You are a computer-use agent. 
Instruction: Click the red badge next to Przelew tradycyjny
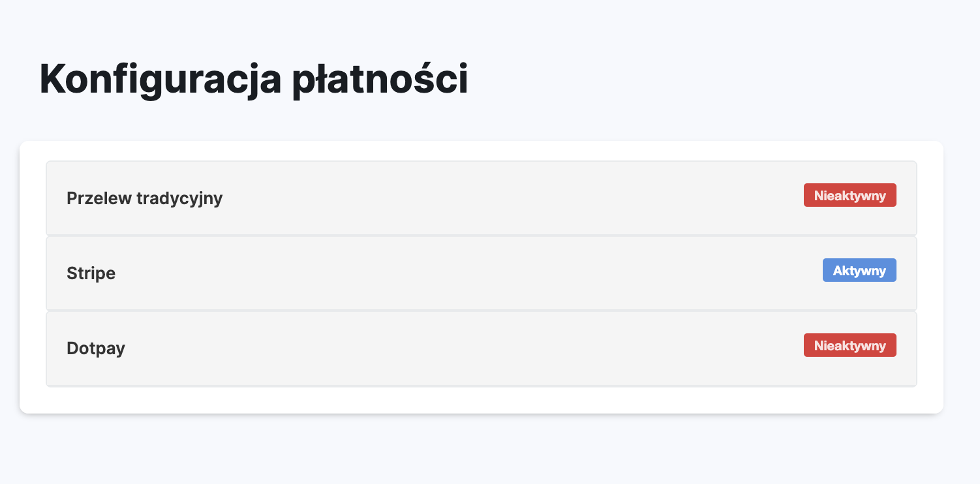pos(850,196)
